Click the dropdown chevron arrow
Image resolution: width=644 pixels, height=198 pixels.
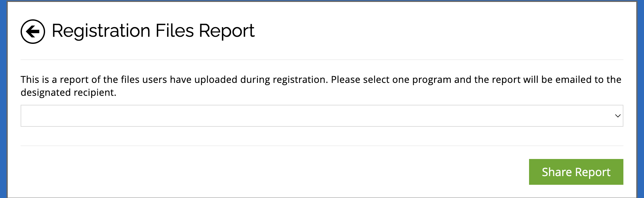618,116
